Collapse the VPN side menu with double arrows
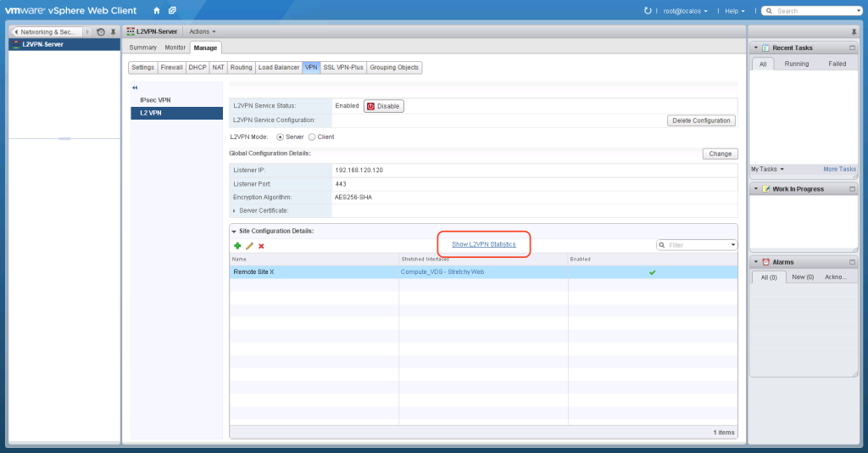 pos(135,87)
